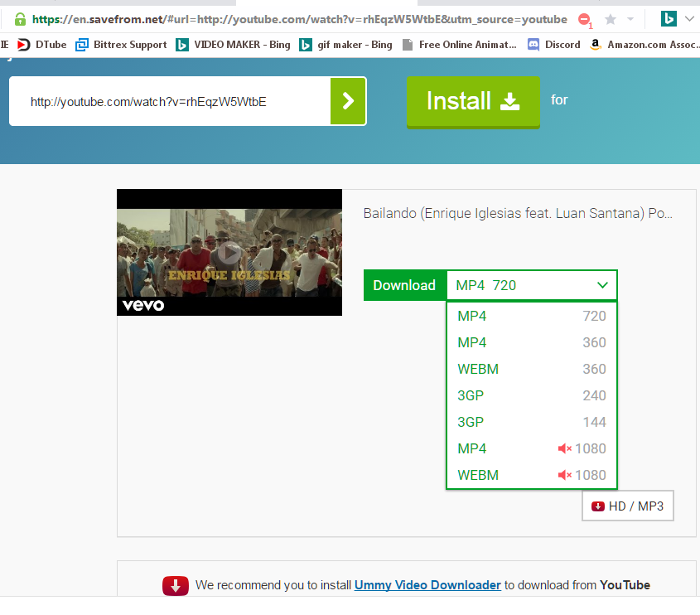Image resolution: width=700 pixels, height=615 pixels.
Task: Open the DTube bookmark
Action: (x=41, y=45)
